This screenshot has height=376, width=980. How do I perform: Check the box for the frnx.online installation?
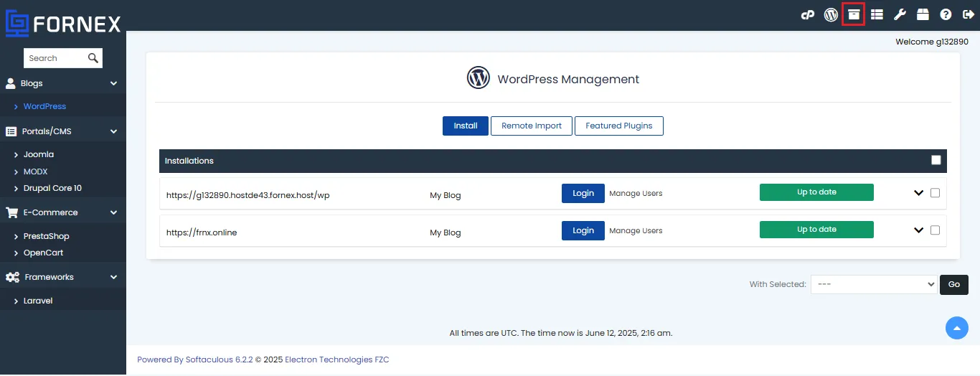[934, 230]
